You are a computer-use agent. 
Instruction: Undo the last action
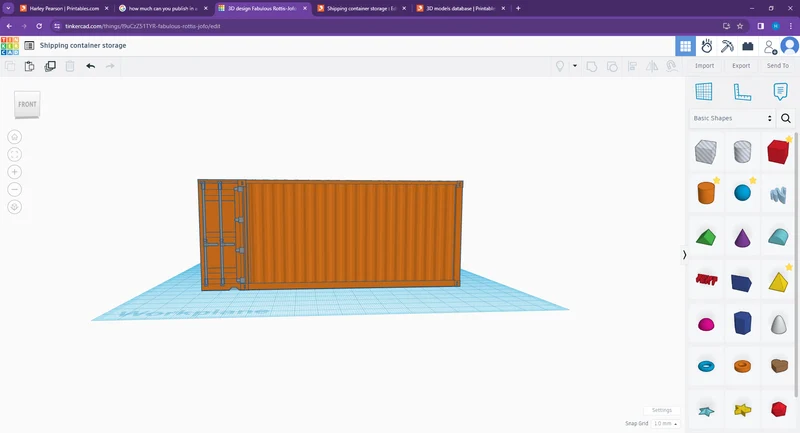[x=90, y=66]
